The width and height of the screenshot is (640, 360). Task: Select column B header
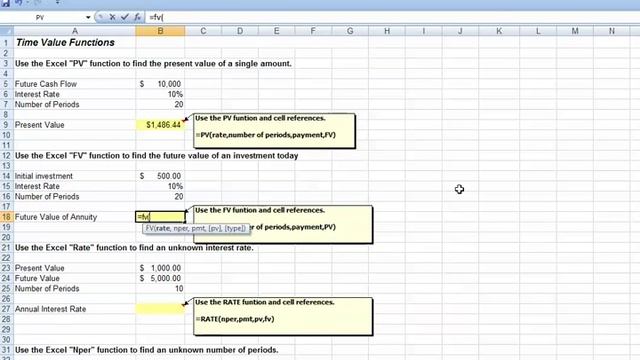(160, 31)
